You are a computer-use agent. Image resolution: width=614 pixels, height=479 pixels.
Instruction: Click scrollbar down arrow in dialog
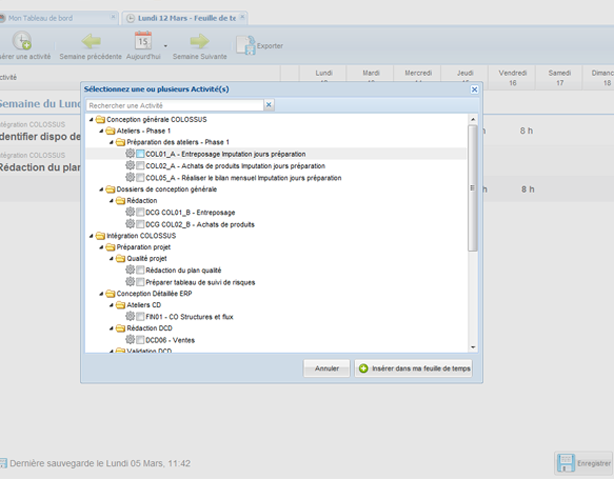click(473, 347)
